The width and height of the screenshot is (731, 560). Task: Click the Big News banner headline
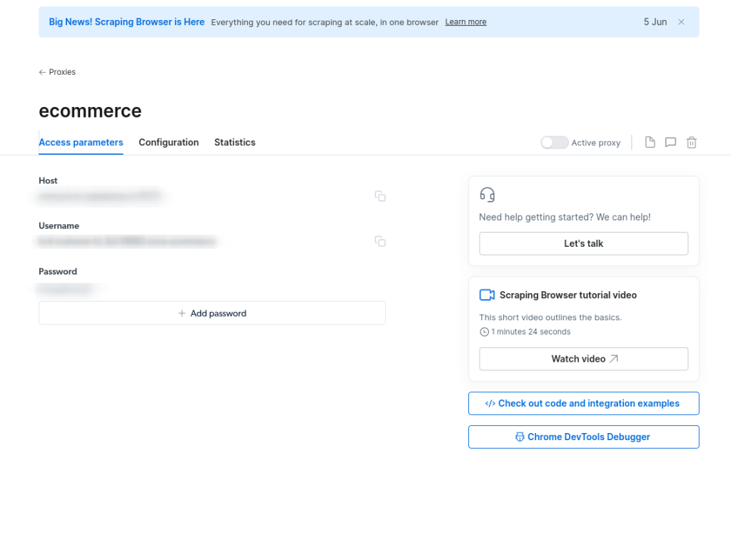[x=126, y=22]
